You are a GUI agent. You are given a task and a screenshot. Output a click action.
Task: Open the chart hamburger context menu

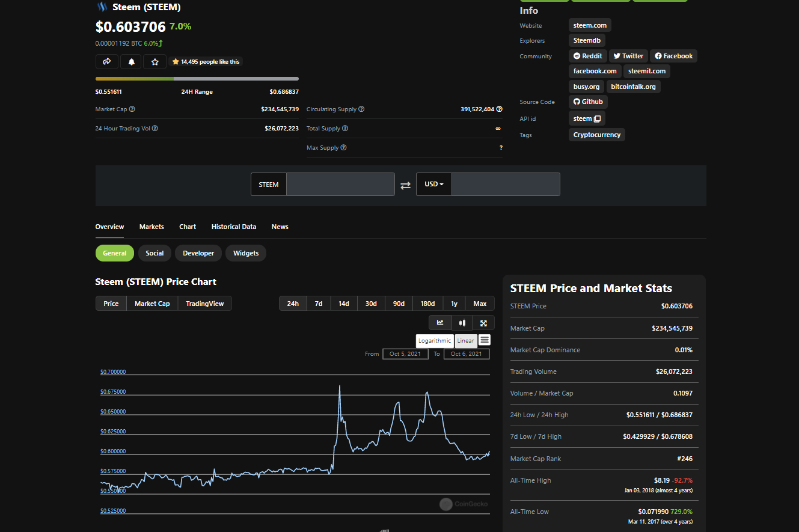(x=485, y=340)
